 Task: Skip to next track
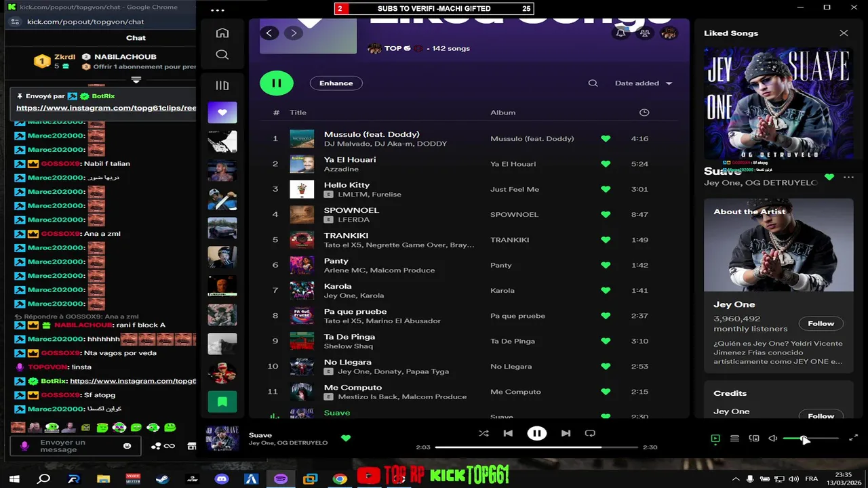click(x=566, y=433)
